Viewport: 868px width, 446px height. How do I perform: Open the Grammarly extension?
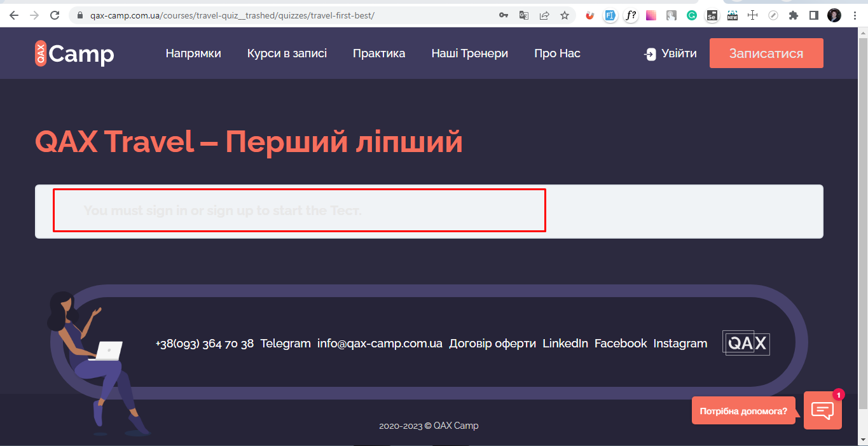tap(691, 15)
